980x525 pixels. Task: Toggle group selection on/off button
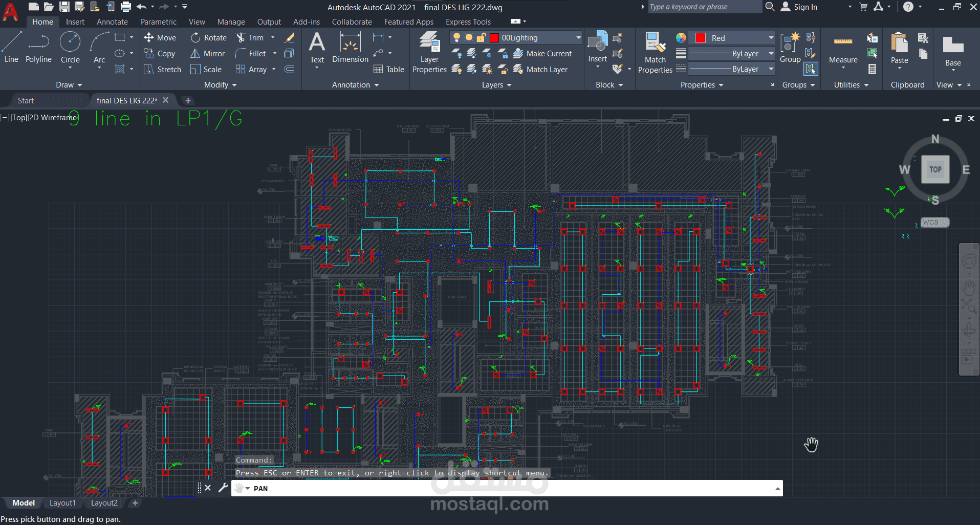(x=811, y=69)
